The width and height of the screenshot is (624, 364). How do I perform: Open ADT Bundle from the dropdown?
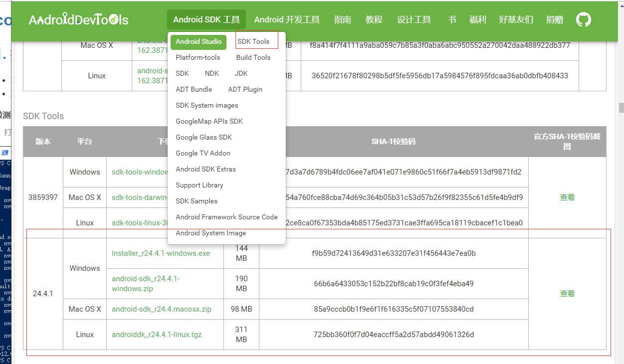point(194,90)
